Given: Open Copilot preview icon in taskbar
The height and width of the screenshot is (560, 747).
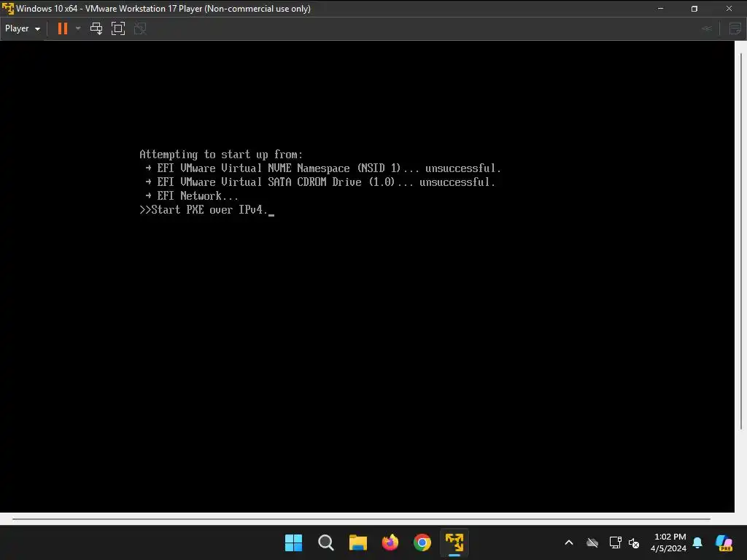Looking at the screenshot, I should [x=724, y=542].
